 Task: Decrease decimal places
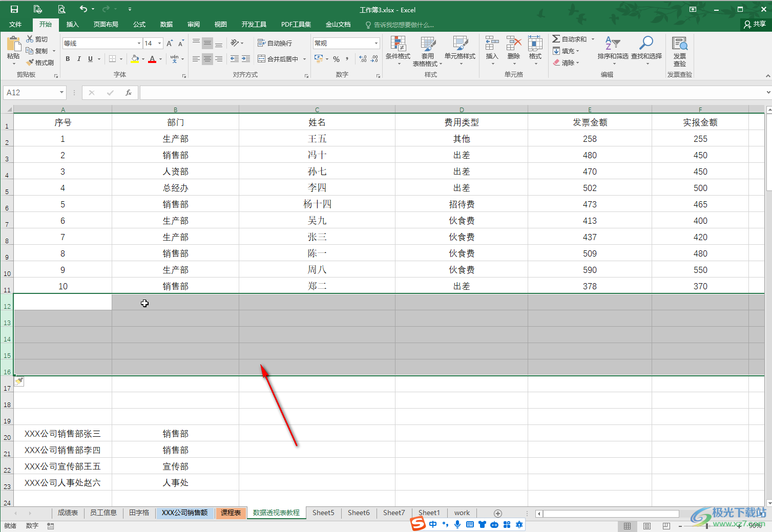coord(374,59)
